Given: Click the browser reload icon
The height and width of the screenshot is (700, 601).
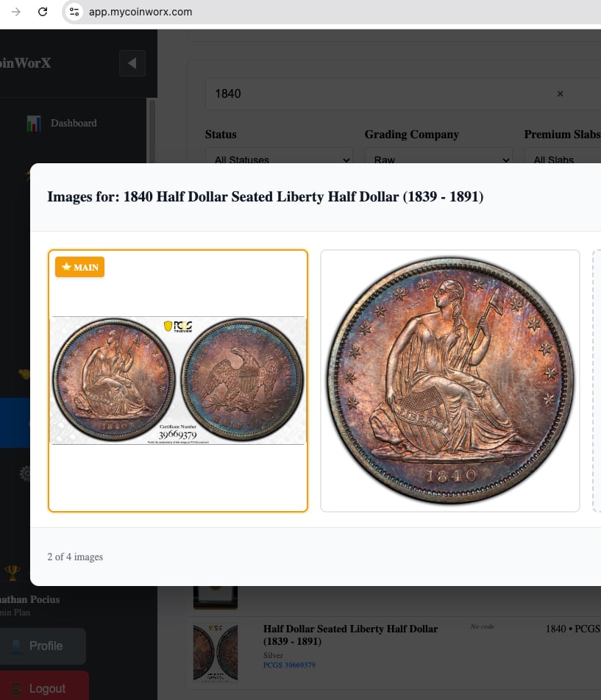Looking at the screenshot, I should [43, 12].
